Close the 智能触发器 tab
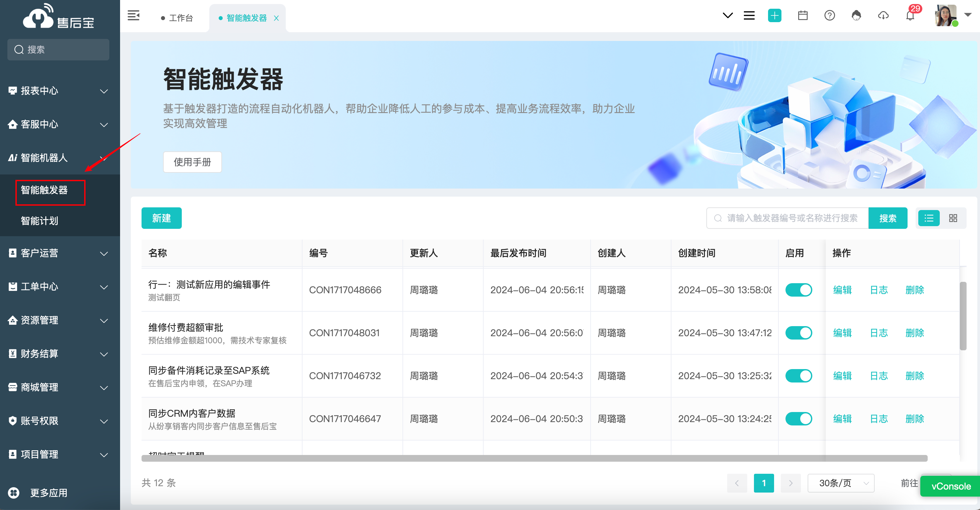This screenshot has height=510, width=980. click(x=277, y=18)
